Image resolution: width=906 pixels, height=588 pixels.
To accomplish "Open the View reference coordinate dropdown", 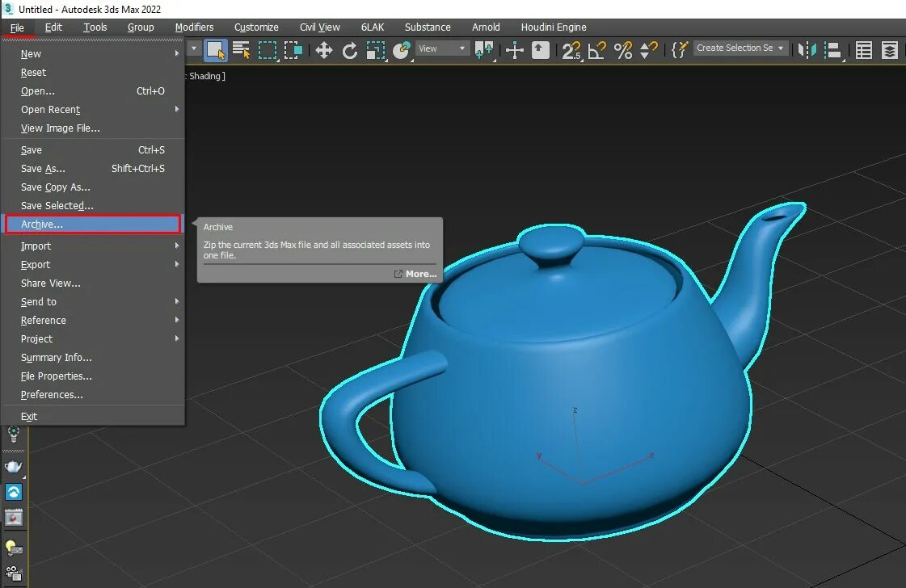I will click(x=442, y=48).
